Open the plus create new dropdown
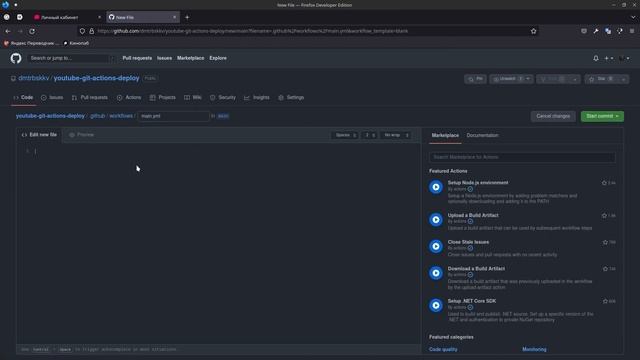This screenshot has width=640, height=360. [x=609, y=58]
